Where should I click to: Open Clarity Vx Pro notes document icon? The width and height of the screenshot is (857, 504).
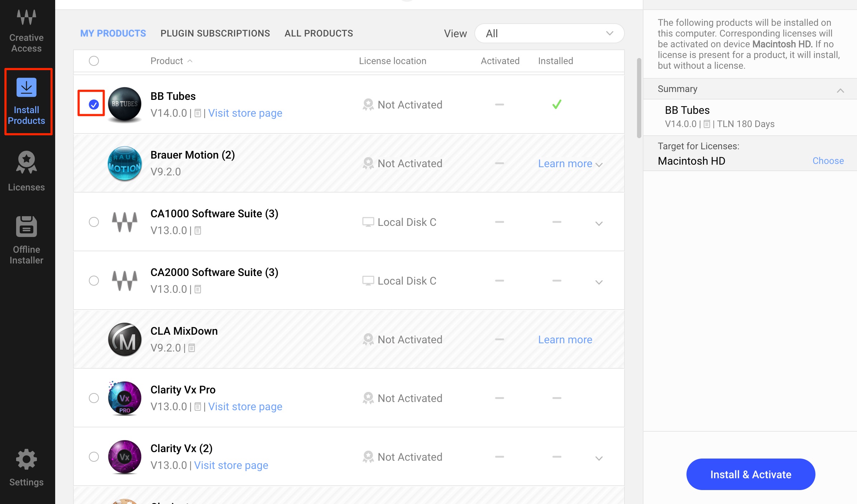coord(198,407)
